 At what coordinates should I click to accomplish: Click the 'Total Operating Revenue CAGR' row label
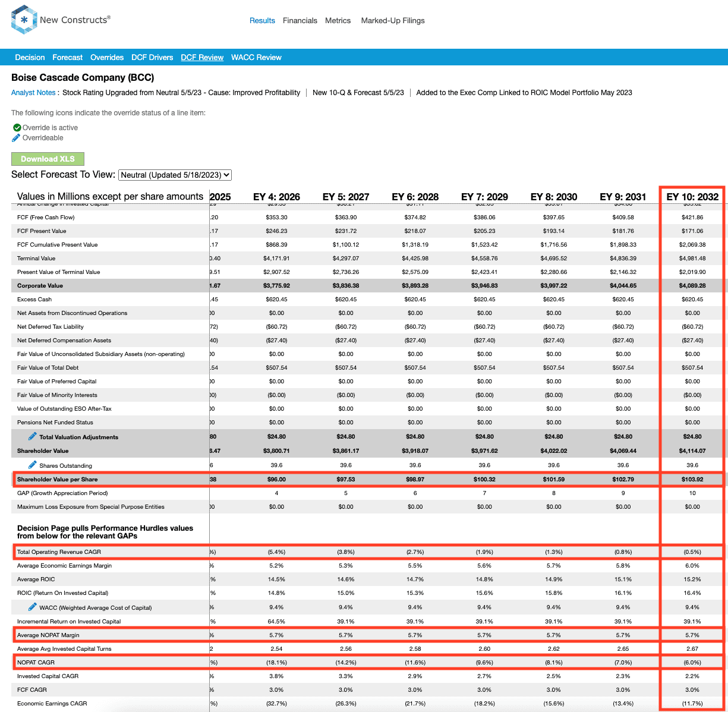(59, 552)
